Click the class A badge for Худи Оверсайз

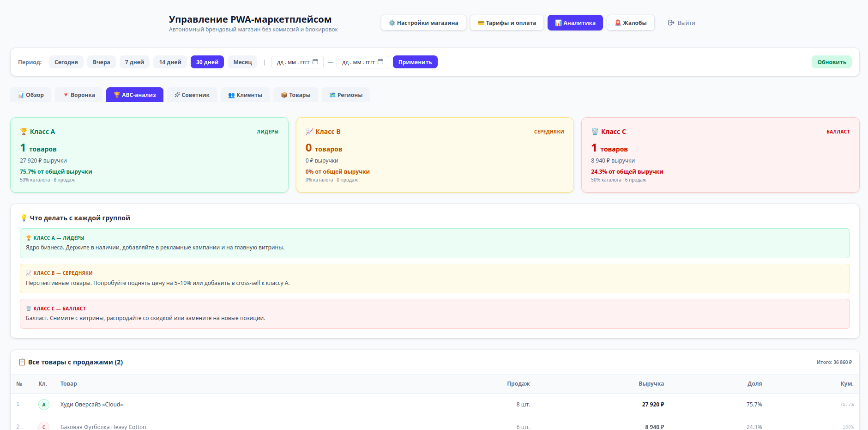point(44,405)
